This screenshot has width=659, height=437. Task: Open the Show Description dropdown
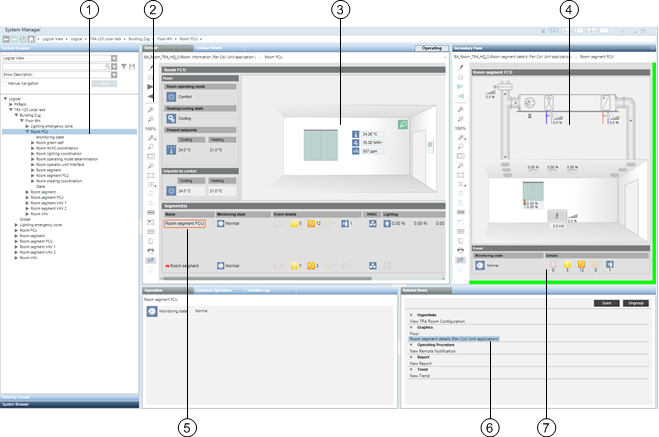click(x=114, y=75)
